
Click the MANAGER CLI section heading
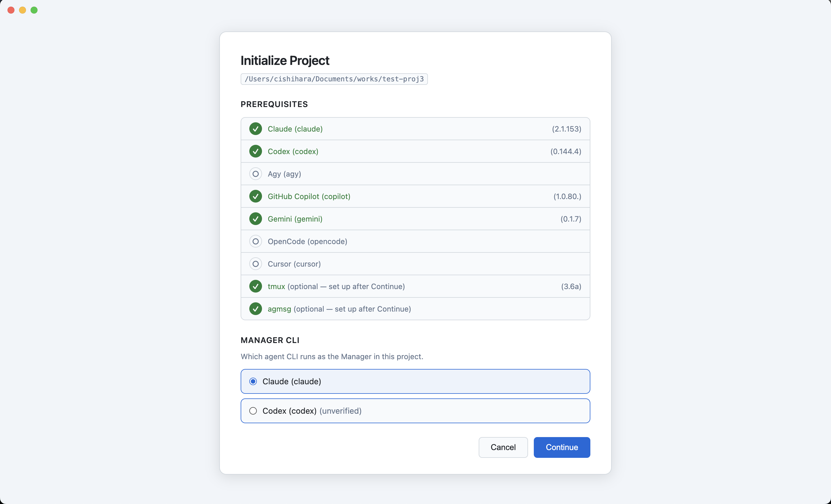click(270, 340)
